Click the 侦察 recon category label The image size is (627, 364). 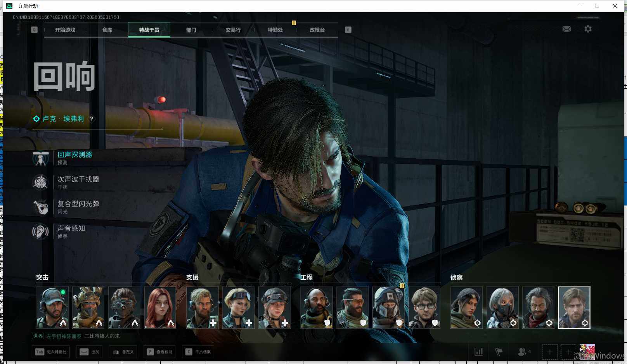point(456,278)
